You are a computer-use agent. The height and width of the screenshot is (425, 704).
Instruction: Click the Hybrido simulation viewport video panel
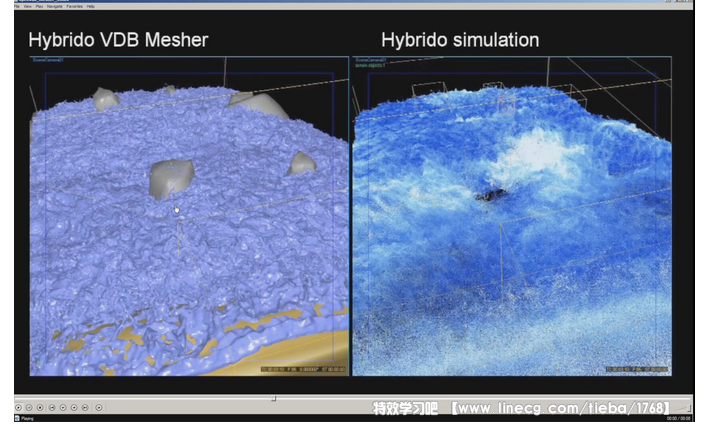point(512,216)
